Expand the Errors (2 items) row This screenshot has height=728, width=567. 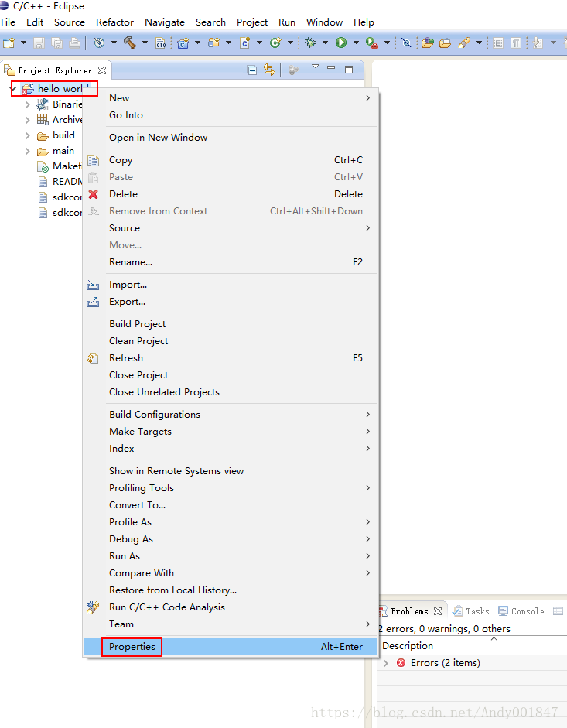pos(386,663)
